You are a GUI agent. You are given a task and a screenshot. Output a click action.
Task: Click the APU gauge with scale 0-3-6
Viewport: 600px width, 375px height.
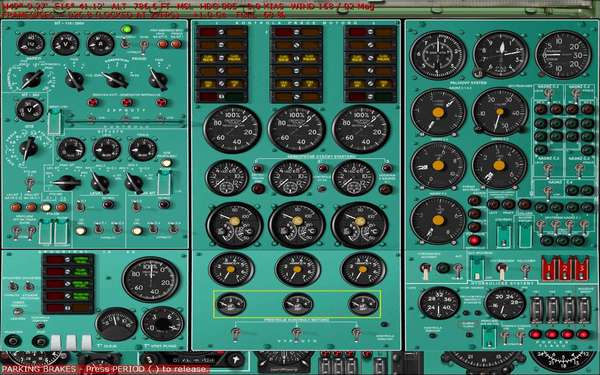pos(163,324)
